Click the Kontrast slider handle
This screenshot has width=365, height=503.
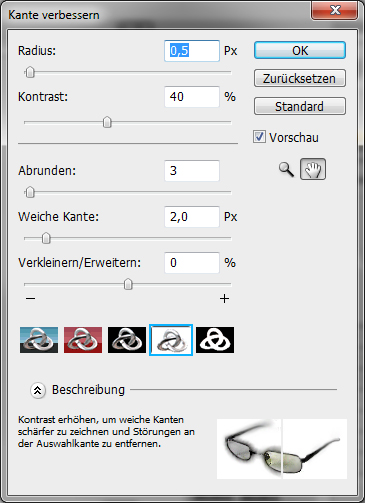tap(107, 122)
